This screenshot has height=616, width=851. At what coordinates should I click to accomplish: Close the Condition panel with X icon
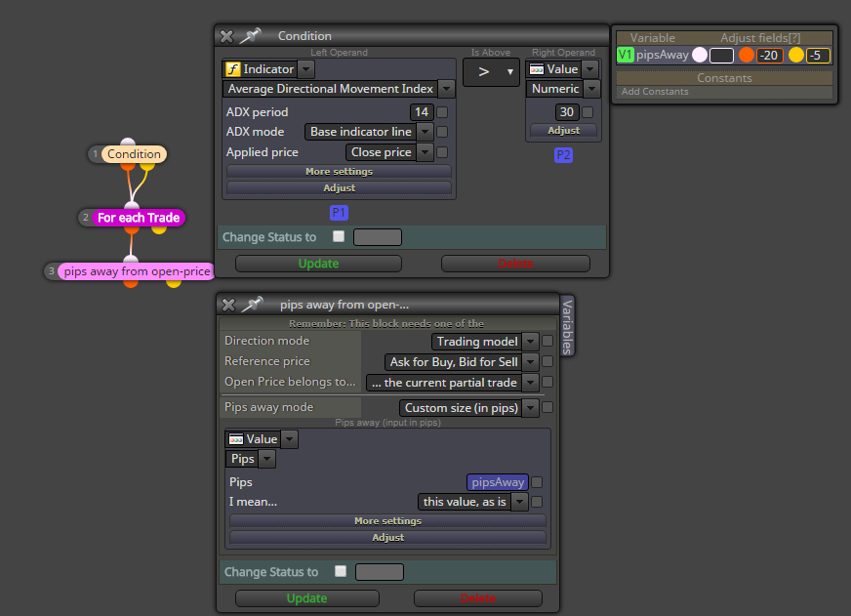(226, 36)
